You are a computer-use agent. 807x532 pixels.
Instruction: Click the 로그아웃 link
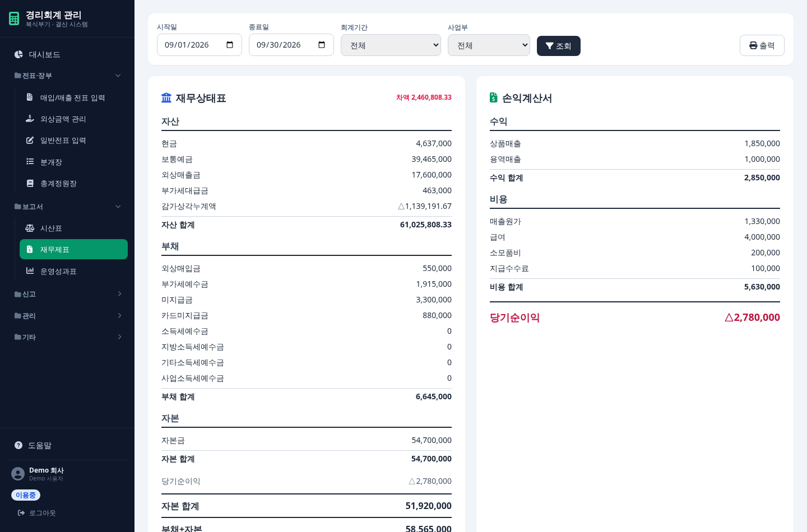pos(36,513)
